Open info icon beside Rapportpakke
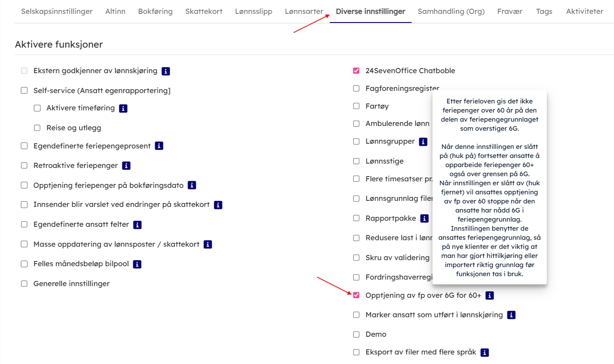 [425, 219]
